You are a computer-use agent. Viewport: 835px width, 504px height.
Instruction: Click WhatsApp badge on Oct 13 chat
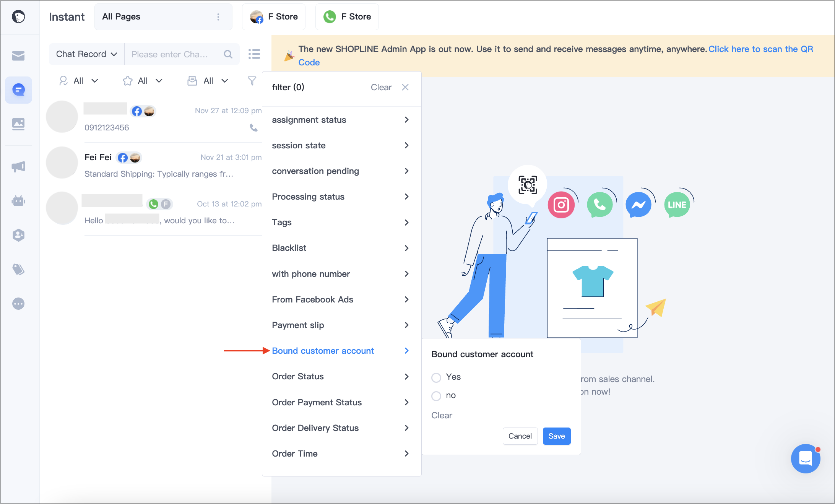pos(153,204)
